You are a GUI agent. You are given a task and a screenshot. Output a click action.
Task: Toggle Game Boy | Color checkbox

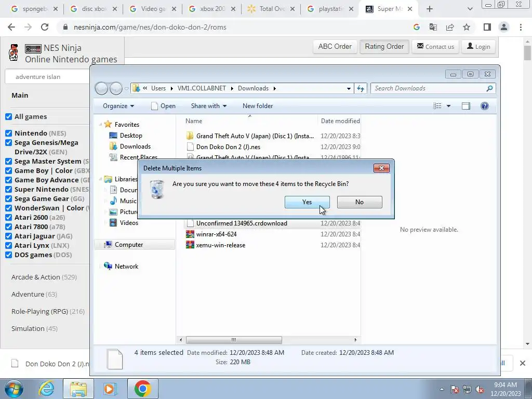click(x=9, y=170)
